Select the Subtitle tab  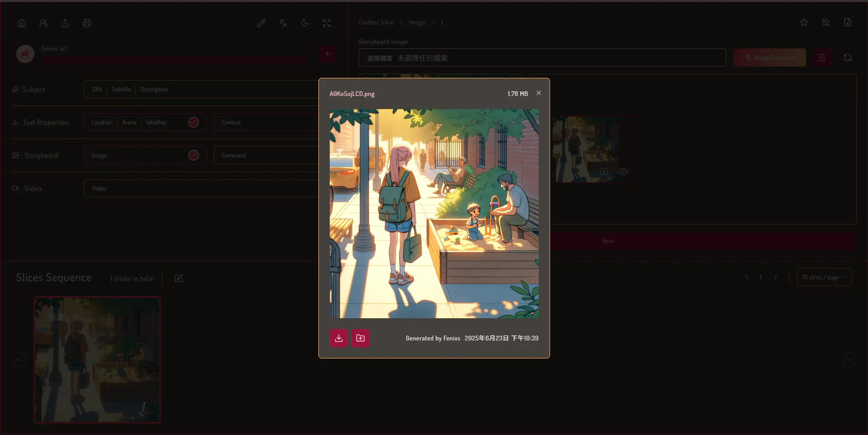(x=121, y=89)
